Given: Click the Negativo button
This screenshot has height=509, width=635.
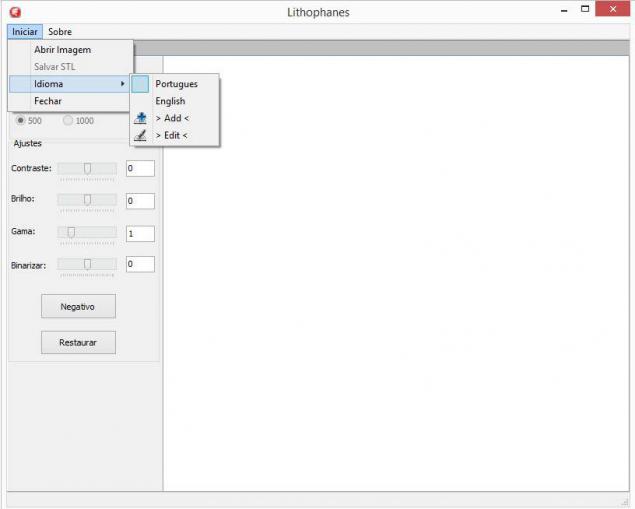Looking at the screenshot, I should 78,307.
